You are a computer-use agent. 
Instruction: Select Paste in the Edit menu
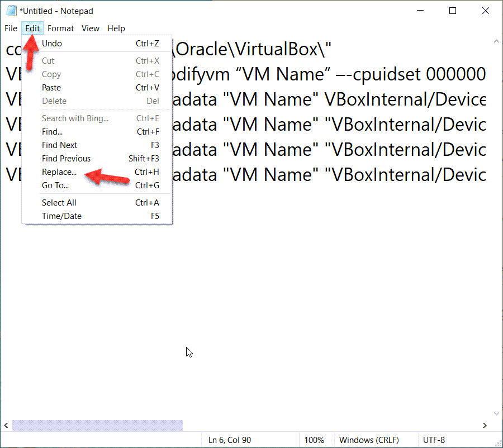coord(51,88)
